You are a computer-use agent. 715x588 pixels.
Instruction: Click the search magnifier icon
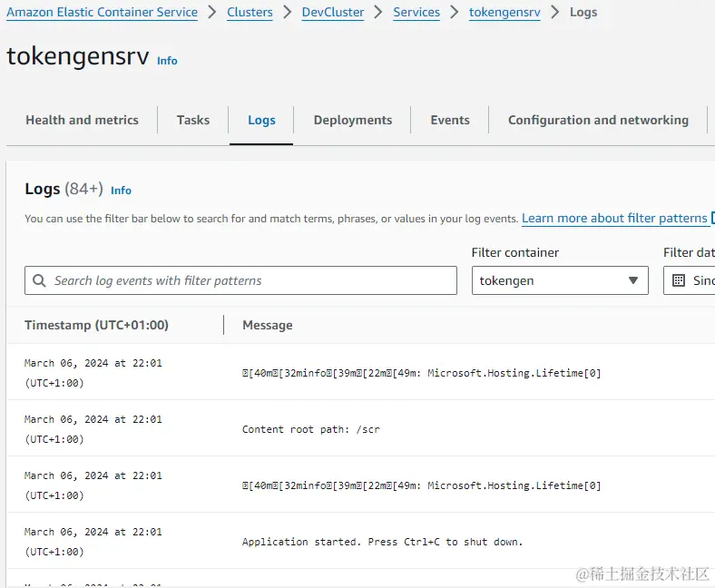click(39, 280)
